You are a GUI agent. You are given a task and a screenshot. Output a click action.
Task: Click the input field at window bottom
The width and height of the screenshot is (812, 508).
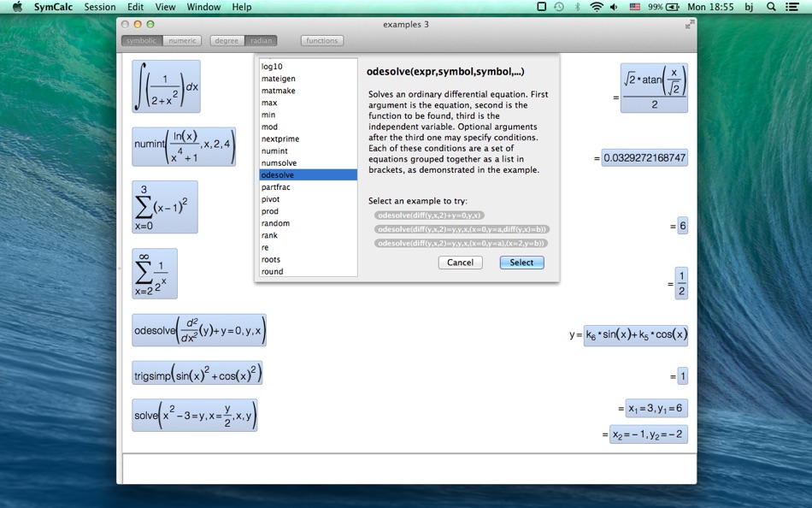click(409, 468)
